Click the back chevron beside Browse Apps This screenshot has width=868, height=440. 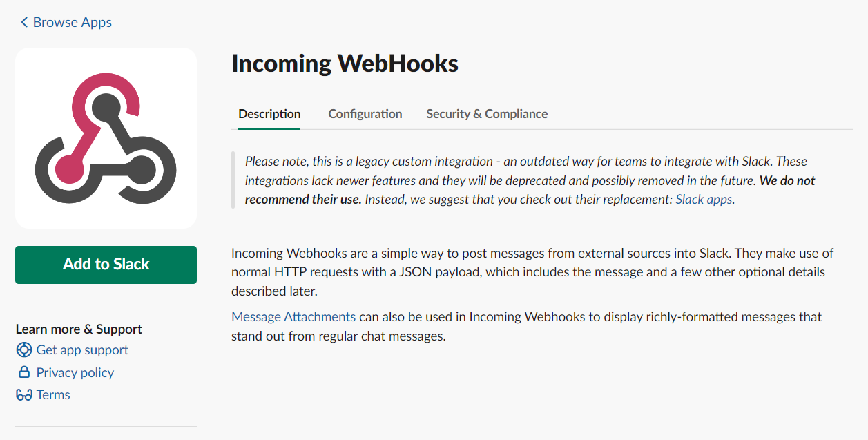pos(24,23)
